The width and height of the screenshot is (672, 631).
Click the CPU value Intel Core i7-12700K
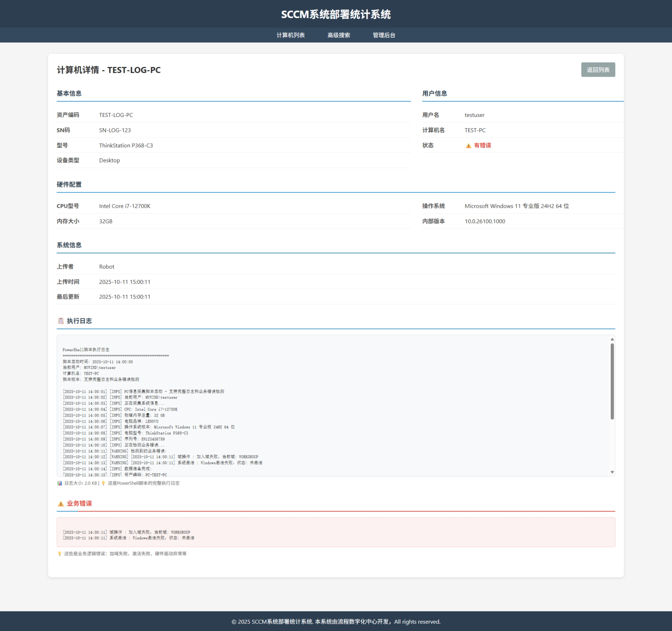(125, 206)
